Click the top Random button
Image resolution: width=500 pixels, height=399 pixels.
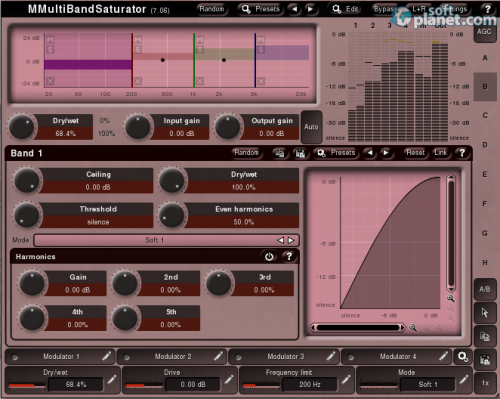(x=212, y=9)
